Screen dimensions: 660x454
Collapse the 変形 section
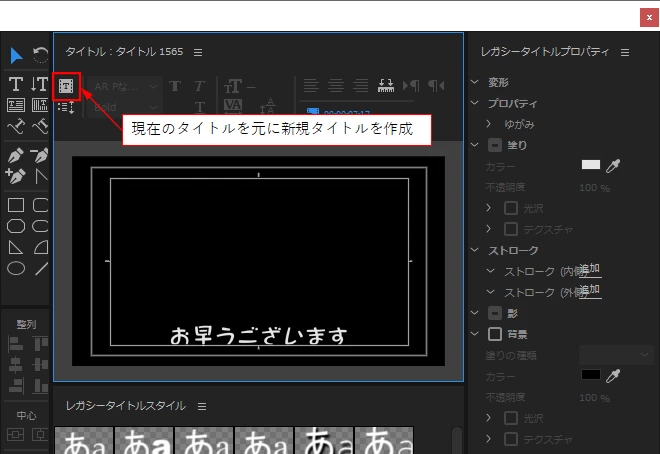coord(475,82)
